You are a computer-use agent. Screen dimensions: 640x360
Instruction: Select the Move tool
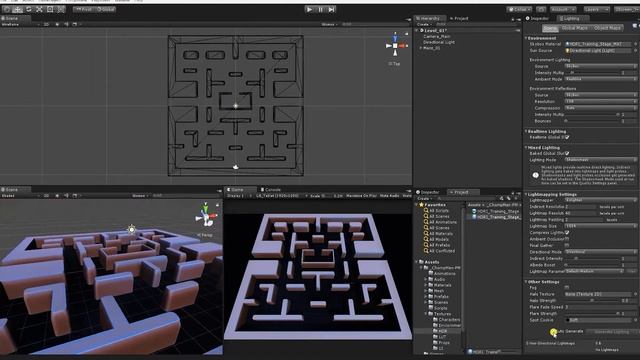click(x=18, y=9)
